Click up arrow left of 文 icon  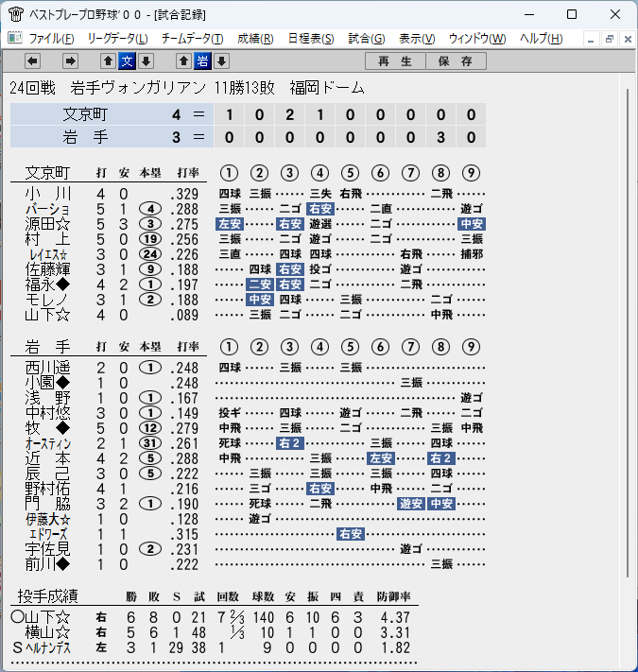pos(109,61)
